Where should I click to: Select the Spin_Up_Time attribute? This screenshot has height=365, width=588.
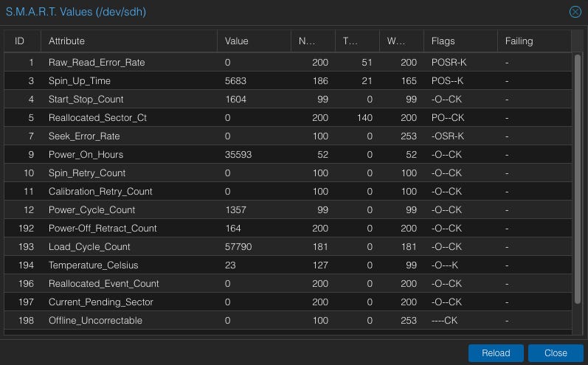pos(80,81)
